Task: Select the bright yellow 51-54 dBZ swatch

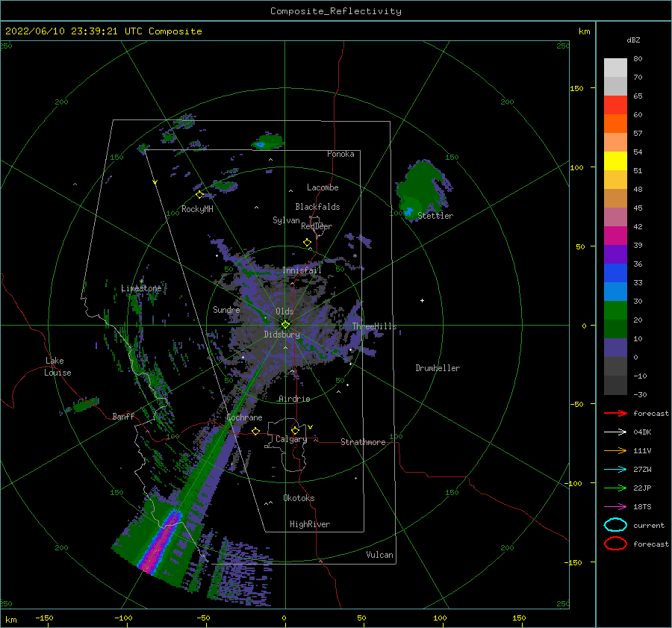Action: point(615,161)
